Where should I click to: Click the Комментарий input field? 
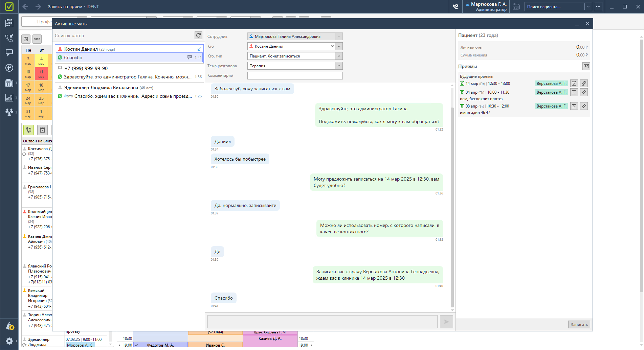point(295,76)
